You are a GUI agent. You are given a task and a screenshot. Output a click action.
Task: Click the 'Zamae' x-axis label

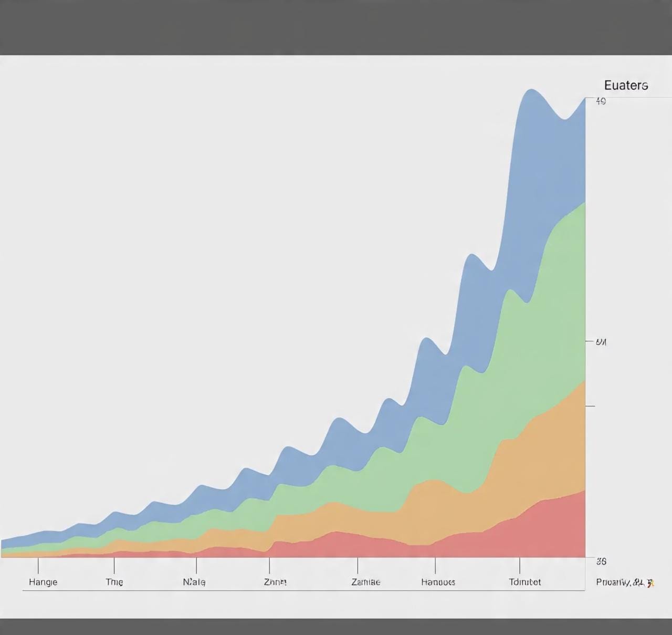365,582
